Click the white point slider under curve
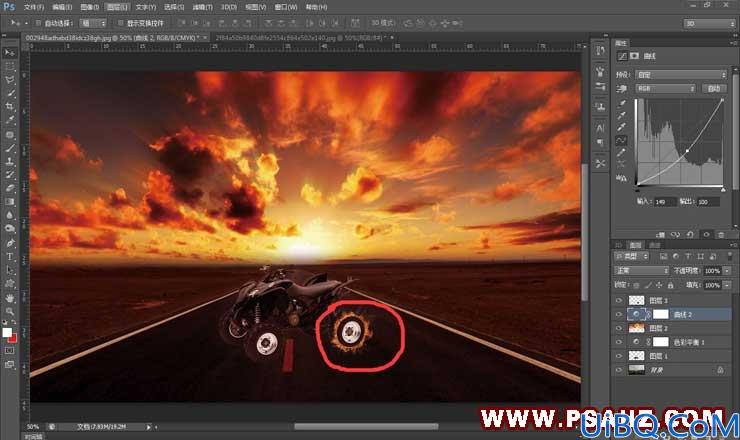 point(723,189)
